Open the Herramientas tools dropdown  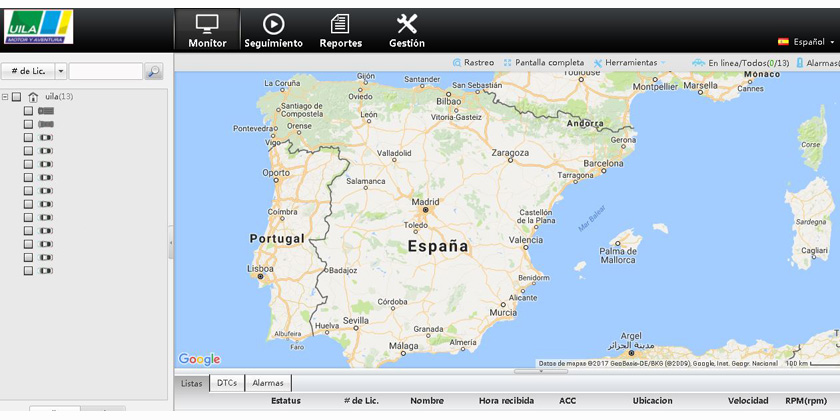(630, 63)
